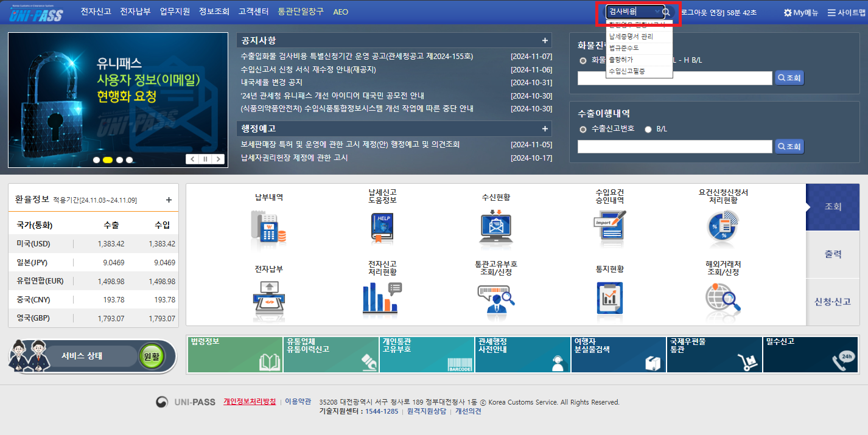Open the 사이트맵 hamburger menu
Image resolution: width=868 pixels, height=435 pixels.
[x=847, y=12]
